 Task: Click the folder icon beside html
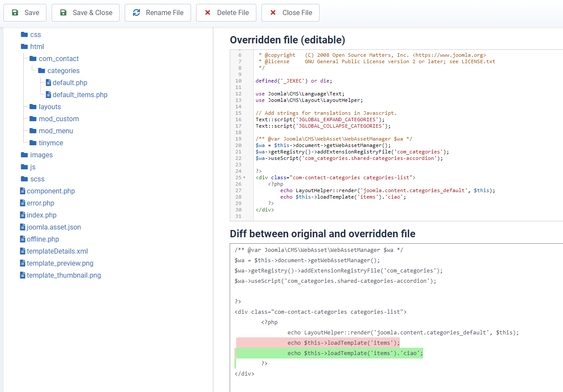click(24, 46)
